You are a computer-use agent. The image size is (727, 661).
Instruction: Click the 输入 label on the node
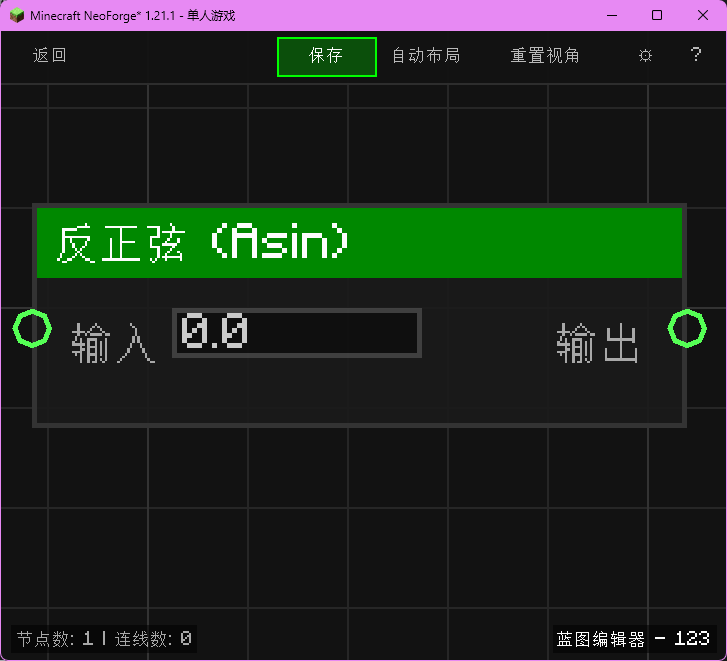point(113,343)
